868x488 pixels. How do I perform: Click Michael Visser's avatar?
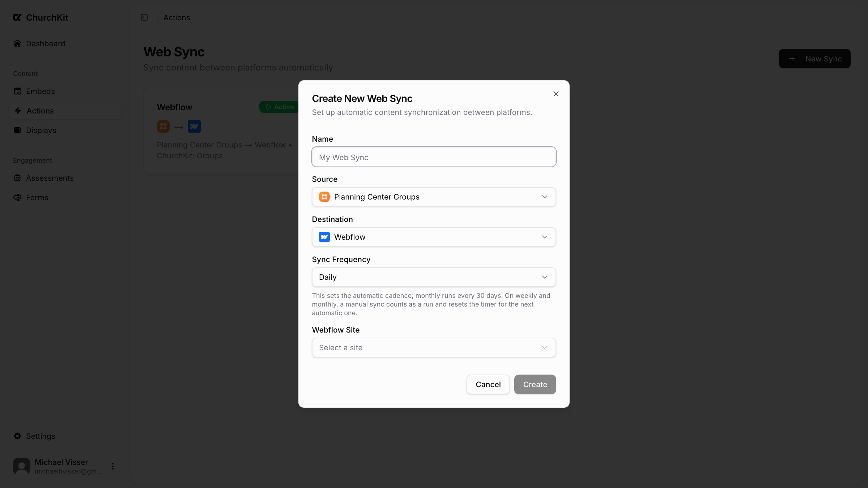tap(22, 466)
